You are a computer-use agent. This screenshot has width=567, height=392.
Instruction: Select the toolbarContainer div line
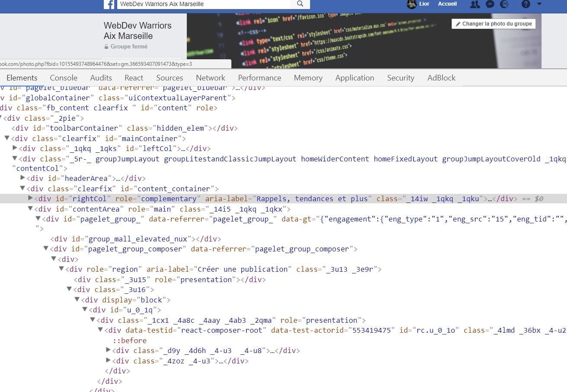125,128
